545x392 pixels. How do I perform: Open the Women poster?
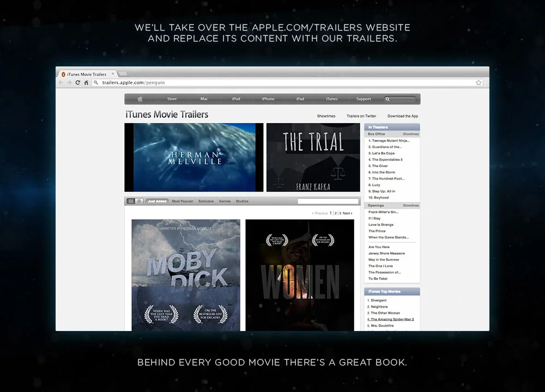point(300,275)
